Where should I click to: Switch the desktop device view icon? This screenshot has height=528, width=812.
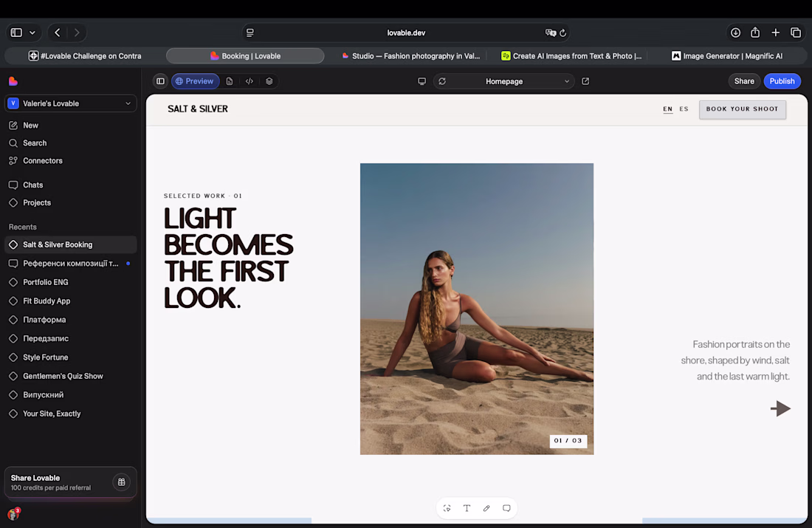(x=422, y=81)
